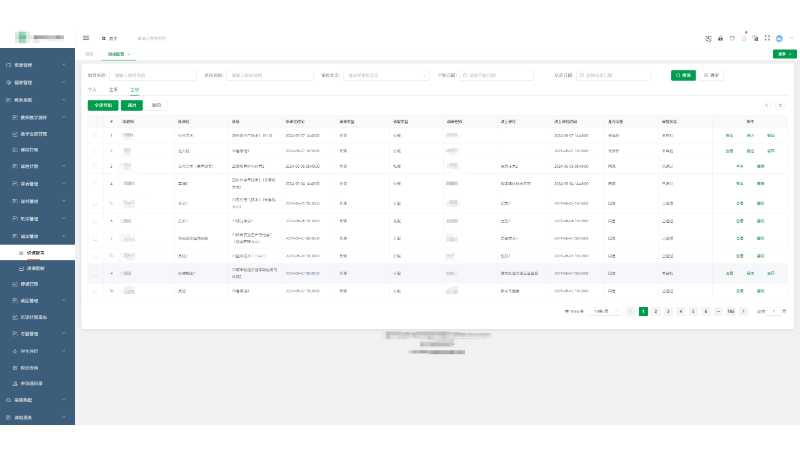
Task: Click the green search button in filters
Action: coord(683,75)
